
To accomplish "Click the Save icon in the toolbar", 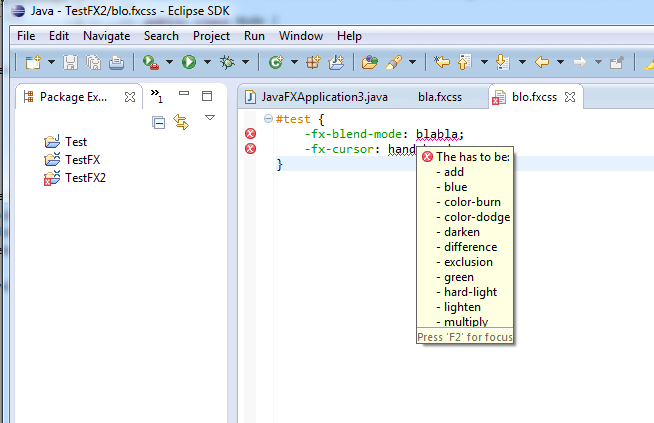I will [x=71, y=62].
